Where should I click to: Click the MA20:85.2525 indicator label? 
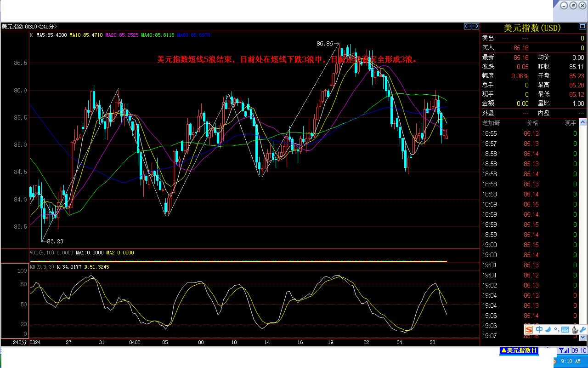click(x=122, y=35)
